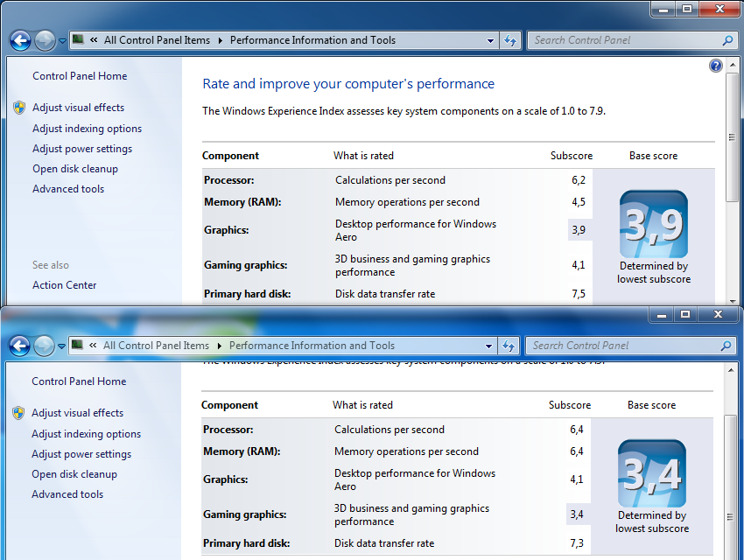Minimize the bottom Performance Information window
Screen dimensions: 744x560
(x=662, y=314)
